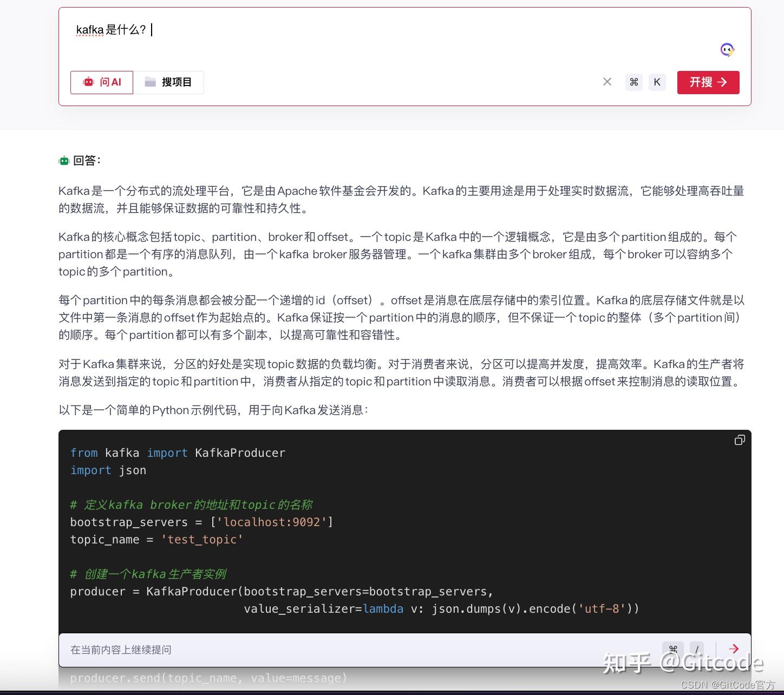
Task: Click the 开搜 search button
Action: pyautogui.click(x=708, y=82)
